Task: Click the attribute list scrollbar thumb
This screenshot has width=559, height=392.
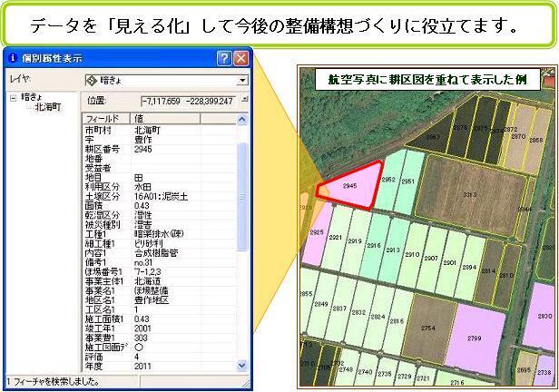Action: [x=242, y=197]
